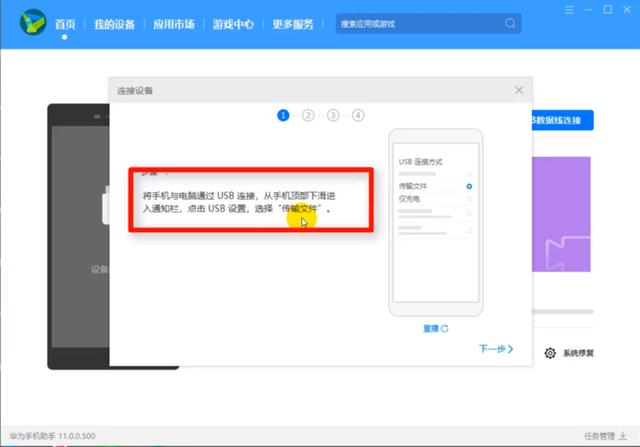Switch to 我的设备 tab

[114, 24]
